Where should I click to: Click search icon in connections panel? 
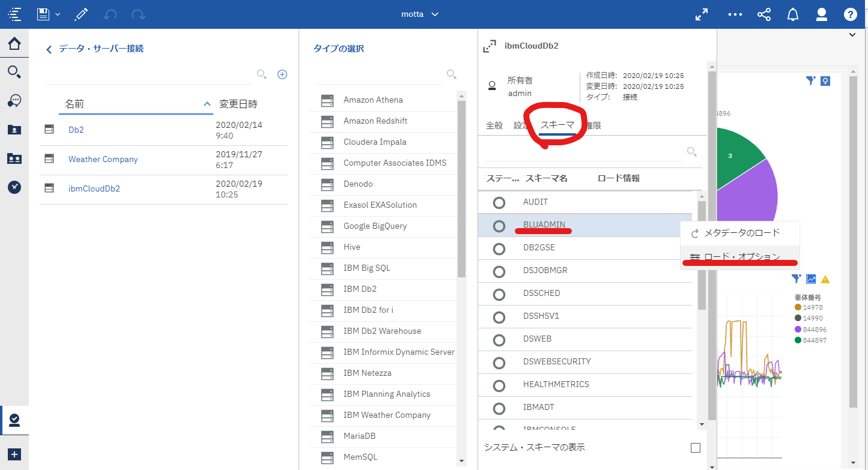[x=261, y=74]
